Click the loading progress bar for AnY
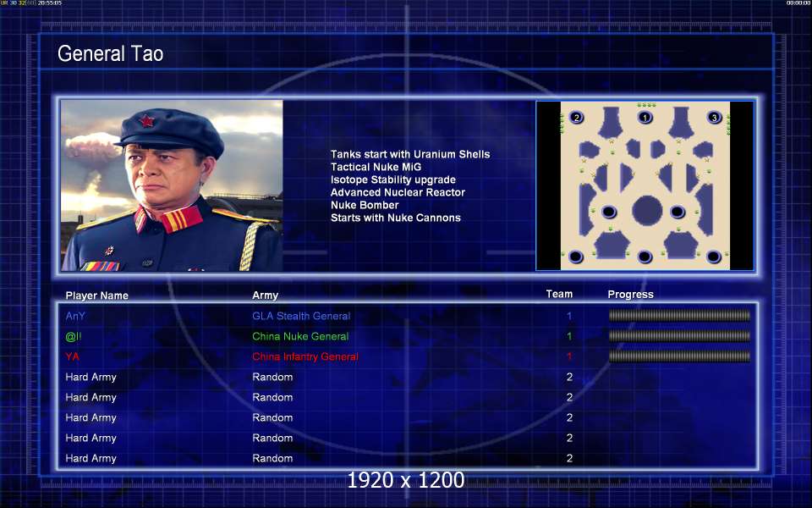The image size is (812, 508). pos(679,315)
